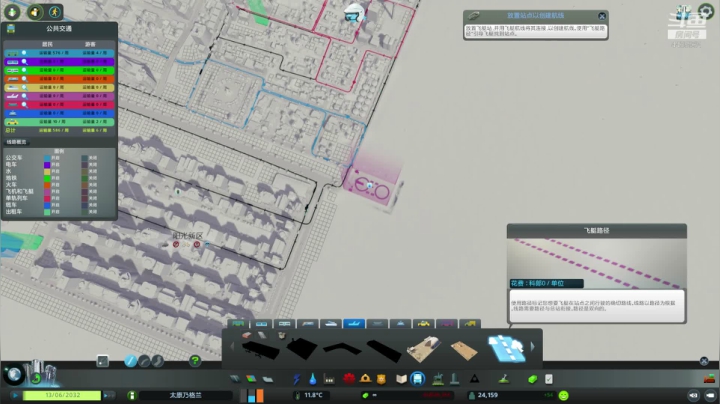
Task: Open the Healthcare red cross icon
Action: click(349, 379)
